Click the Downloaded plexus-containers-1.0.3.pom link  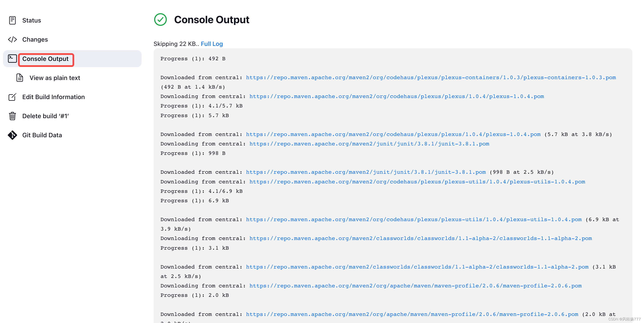click(x=431, y=77)
